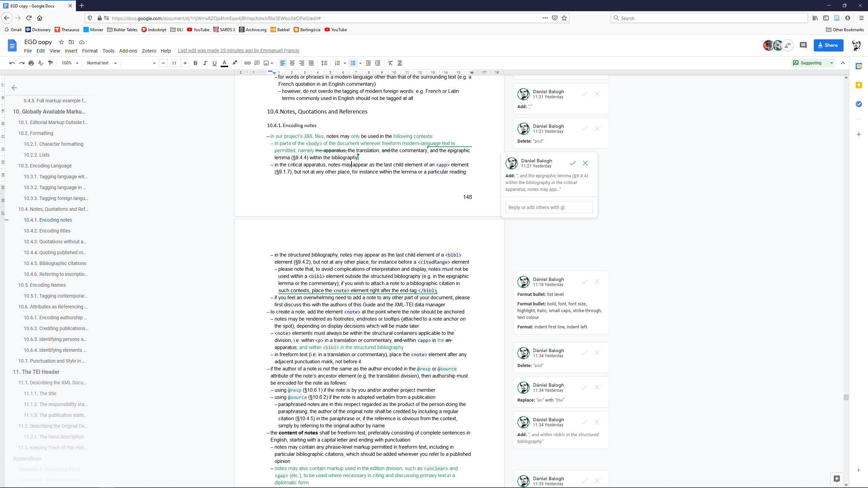Screen dimensions: 868x488
Task: Click the insert link icon
Action: 247,63
